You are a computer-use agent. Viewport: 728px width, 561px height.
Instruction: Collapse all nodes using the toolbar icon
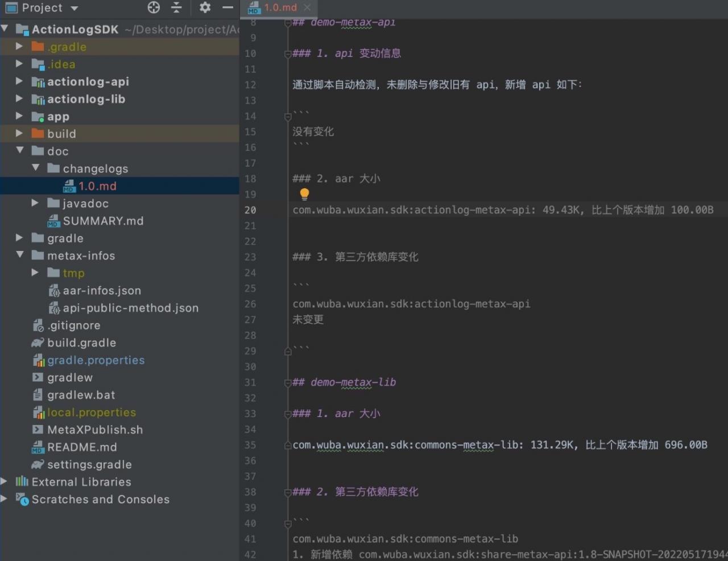pyautogui.click(x=176, y=7)
